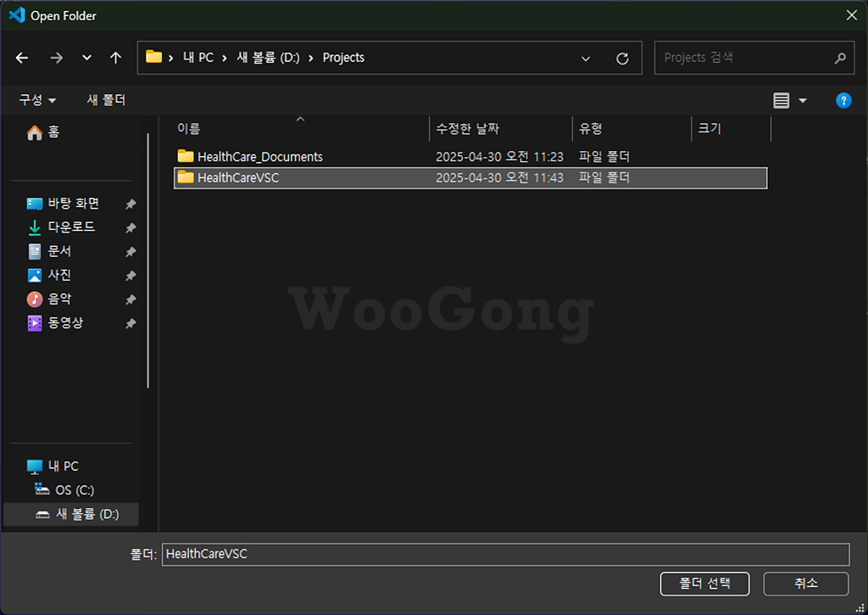868x615 pixels.
Task: Close the Open Folder dialog
Action: tap(852, 15)
